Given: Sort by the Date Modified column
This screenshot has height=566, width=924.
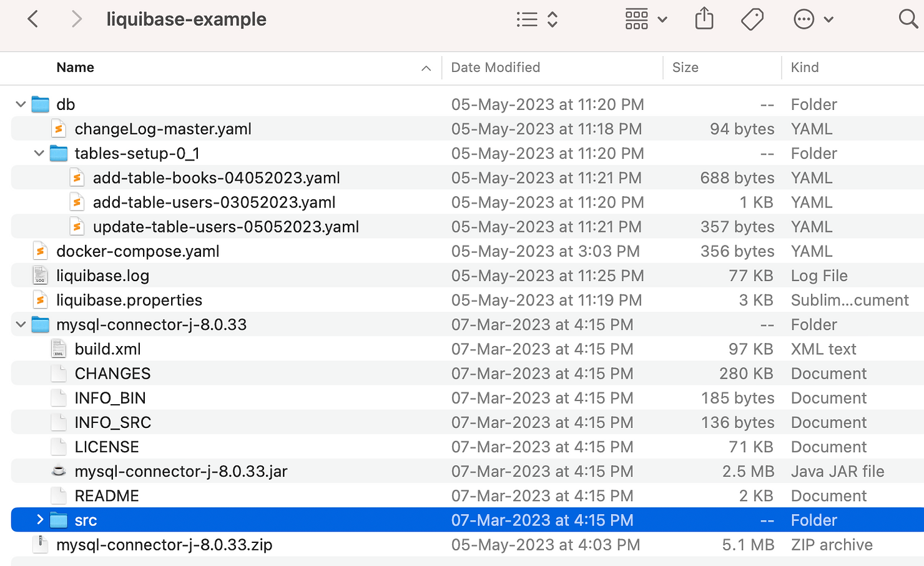Looking at the screenshot, I should (x=495, y=67).
